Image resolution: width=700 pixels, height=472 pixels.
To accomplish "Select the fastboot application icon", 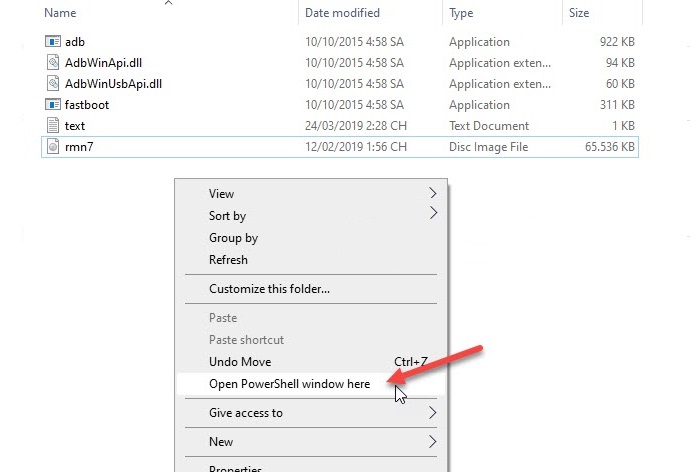I will coord(54,105).
